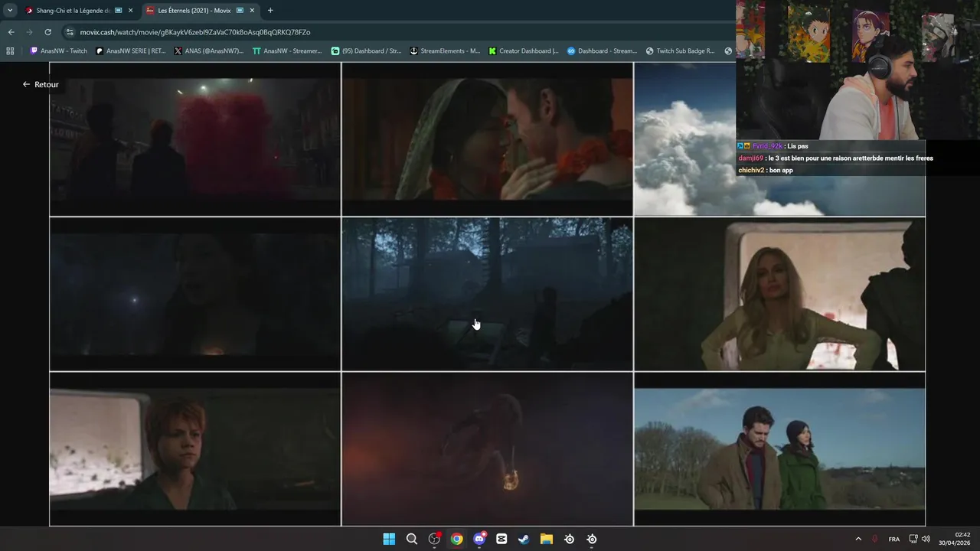The height and width of the screenshot is (551, 980).
Task: Select the red smoke street scene thumbnail
Action: (194, 139)
